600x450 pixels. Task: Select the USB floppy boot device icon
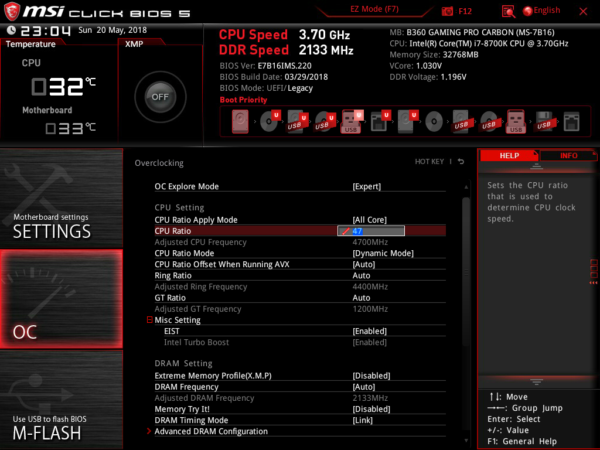(544, 122)
